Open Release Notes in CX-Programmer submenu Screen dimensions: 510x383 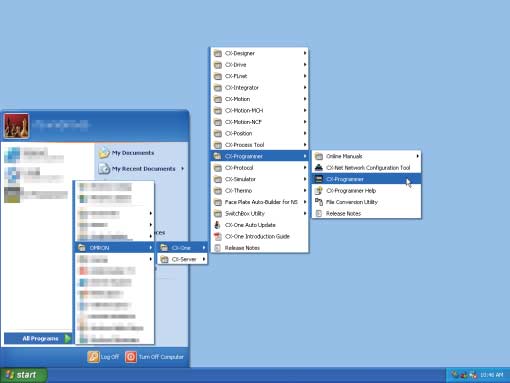(x=366, y=214)
